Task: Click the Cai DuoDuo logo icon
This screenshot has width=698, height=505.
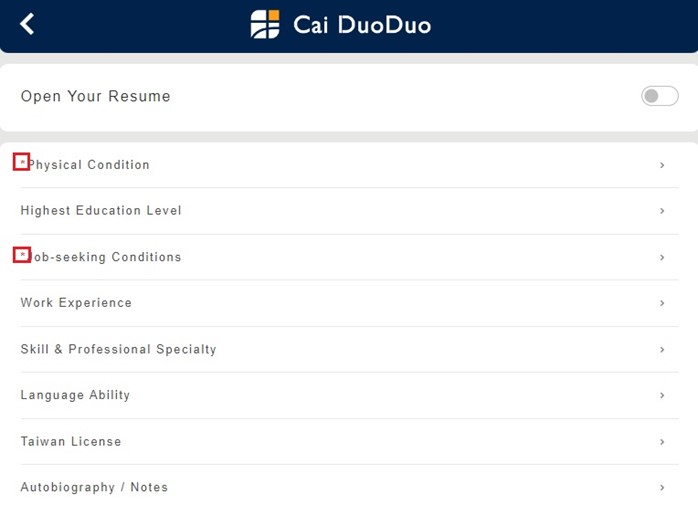Action: [265, 24]
